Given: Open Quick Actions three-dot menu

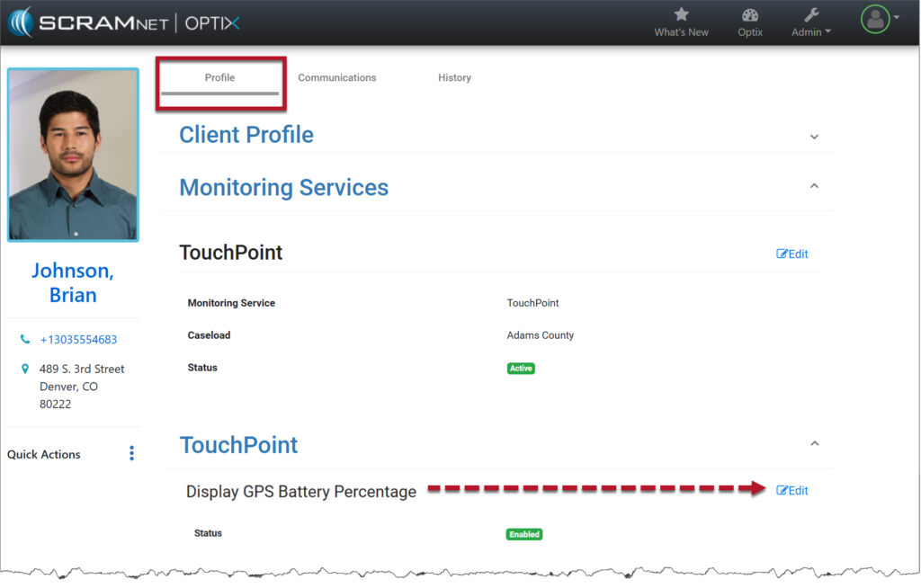Looking at the screenshot, I should tap(131, 453).
